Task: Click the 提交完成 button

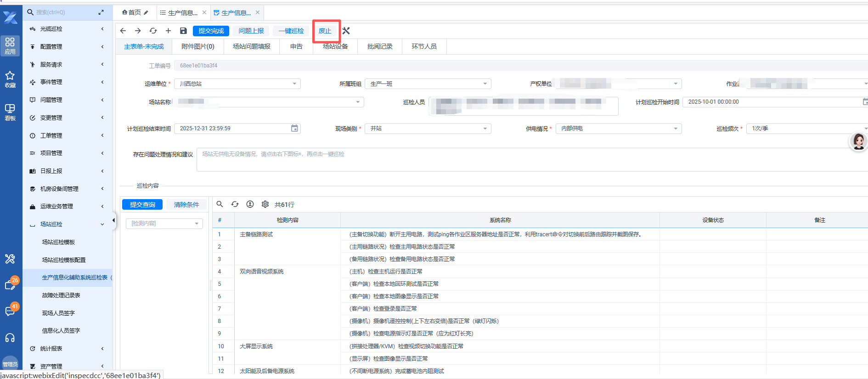Action: point(211,31)
